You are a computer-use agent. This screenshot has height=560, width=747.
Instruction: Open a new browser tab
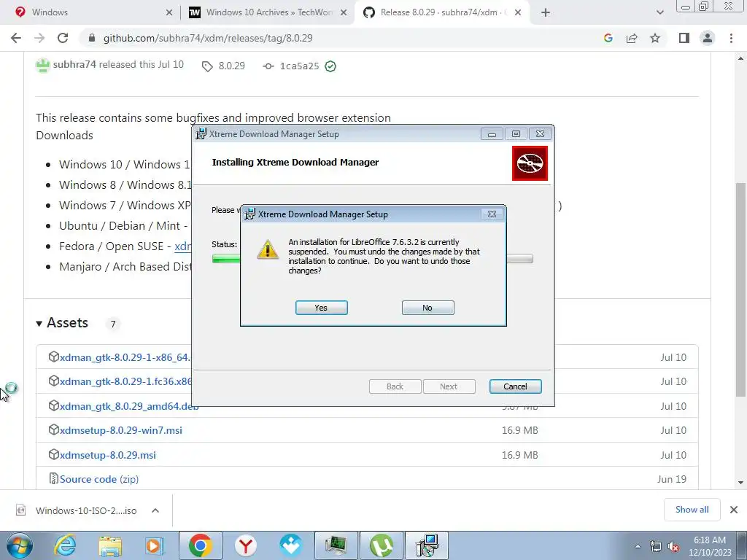coord(546,13)
